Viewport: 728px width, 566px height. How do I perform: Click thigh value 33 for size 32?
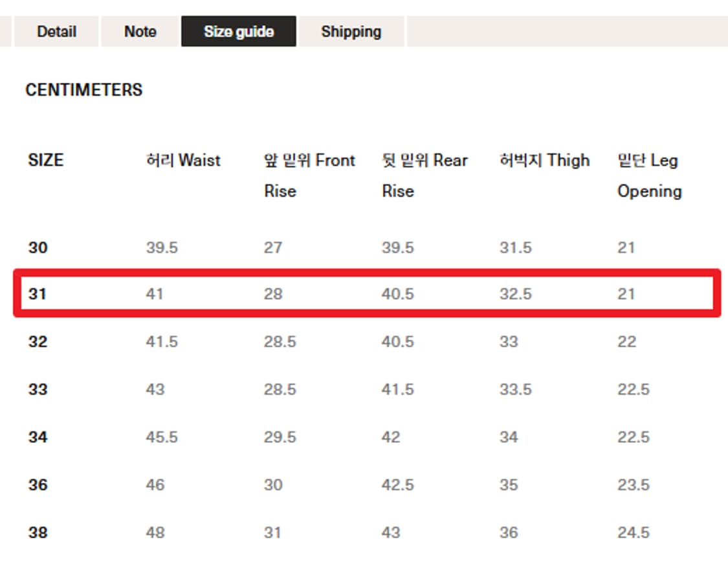509,341
